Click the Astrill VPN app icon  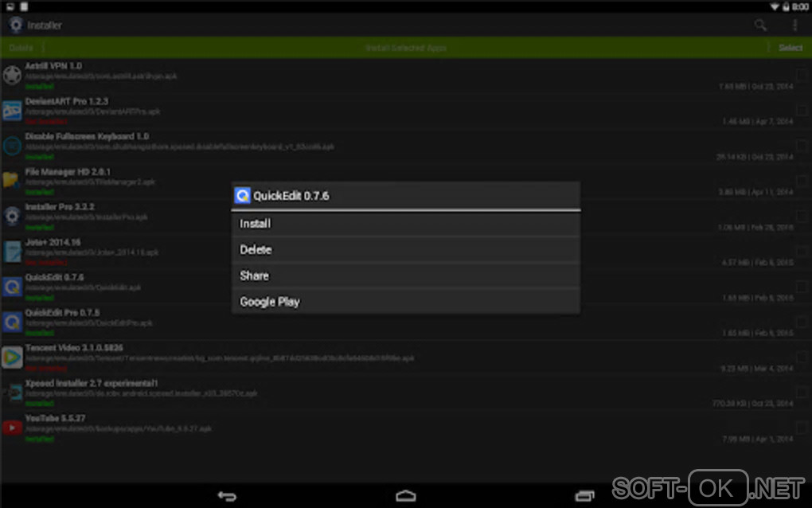tap(12, 75)
